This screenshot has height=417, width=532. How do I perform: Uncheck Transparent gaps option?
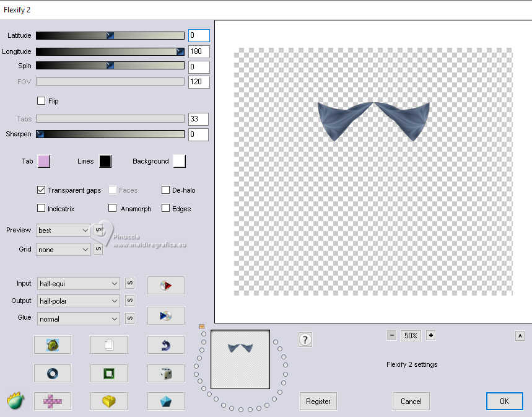point(41,190)
